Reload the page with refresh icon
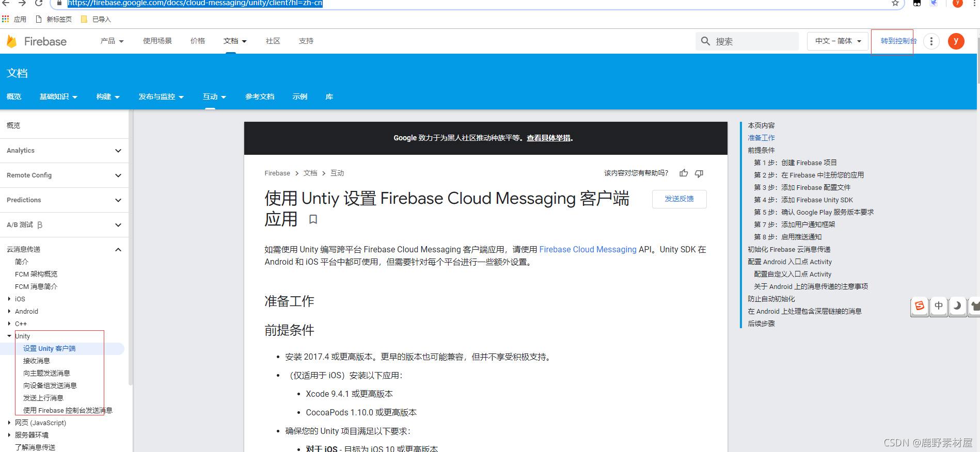 point(39,3)
